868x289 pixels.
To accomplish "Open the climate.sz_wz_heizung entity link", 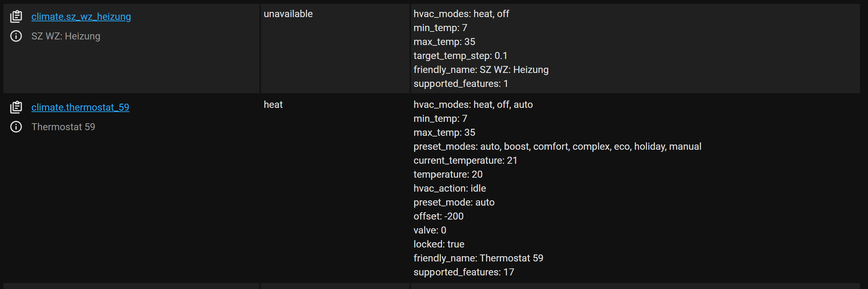I will pos(81,16).
